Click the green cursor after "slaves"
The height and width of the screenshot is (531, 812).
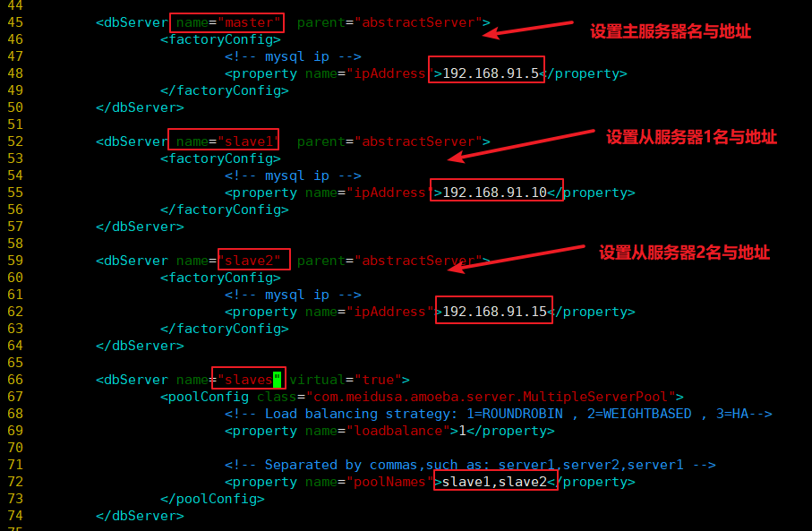click(277, 380)
